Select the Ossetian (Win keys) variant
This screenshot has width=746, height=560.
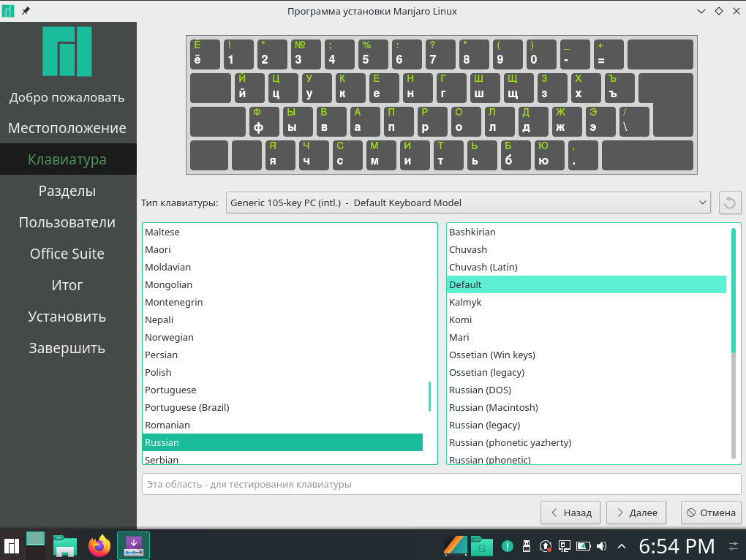(586, 355)
